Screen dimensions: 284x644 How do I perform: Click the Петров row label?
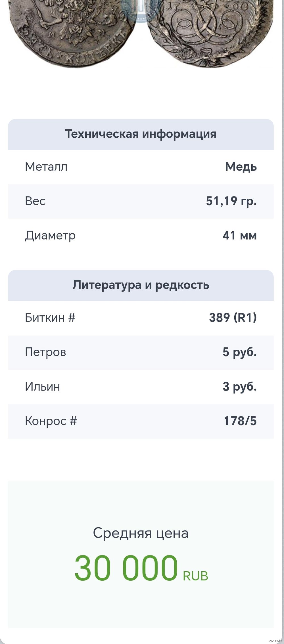coord(45,352)
